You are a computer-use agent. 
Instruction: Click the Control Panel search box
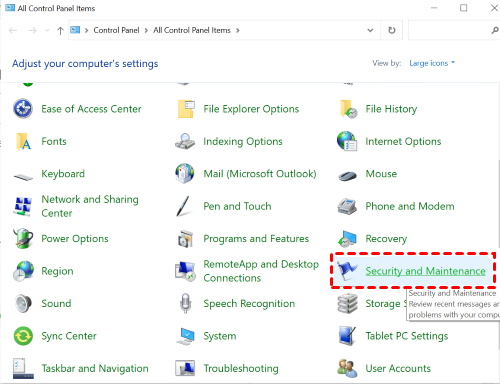[450, 30]
